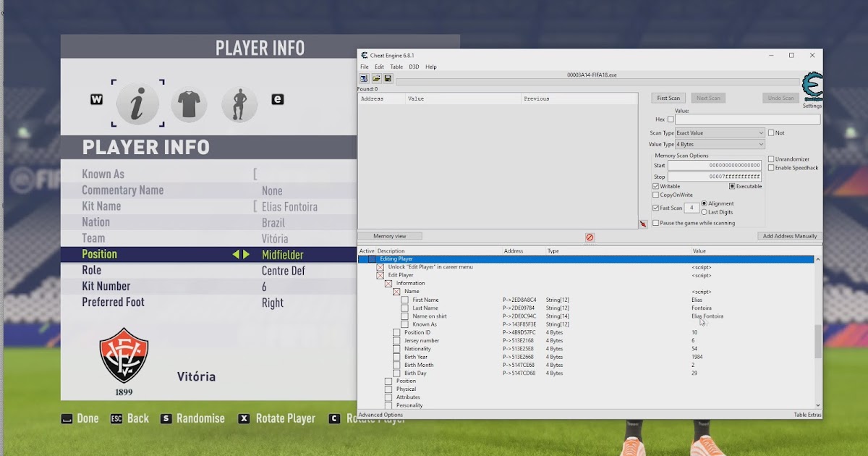Select the Player Info 'i' icon in FIFA
The width and height of the screenshot is (868, 456).
coord(137,104)
